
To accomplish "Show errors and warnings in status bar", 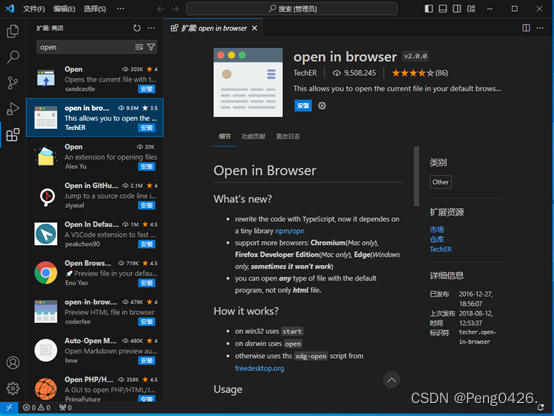I will click(x=36, y=408).
